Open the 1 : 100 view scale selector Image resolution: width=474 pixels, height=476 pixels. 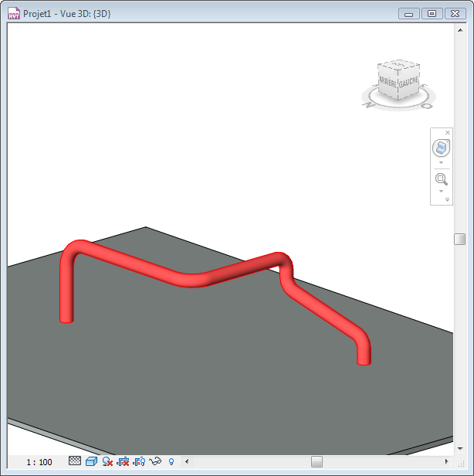[x=39, y=462]
